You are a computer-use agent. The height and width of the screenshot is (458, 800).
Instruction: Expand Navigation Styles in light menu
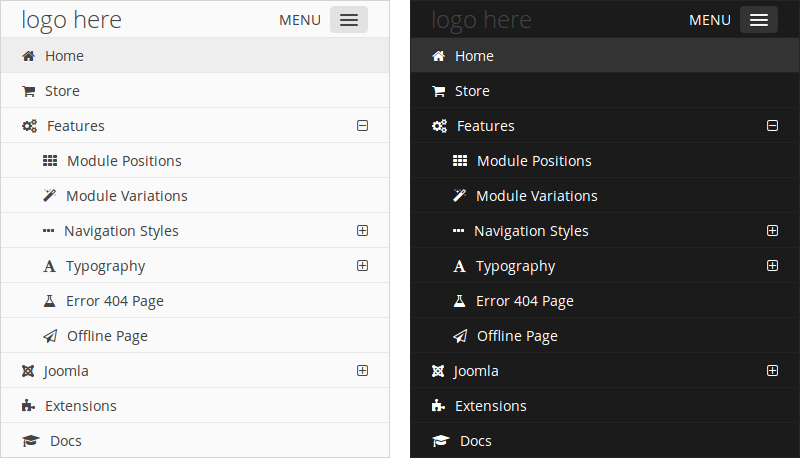click(362, 231)
